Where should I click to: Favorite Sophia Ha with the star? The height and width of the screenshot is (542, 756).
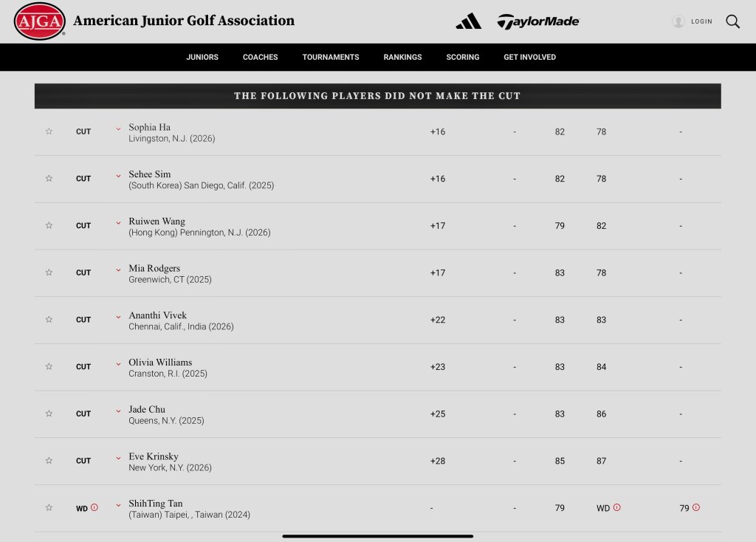[49, 131]
